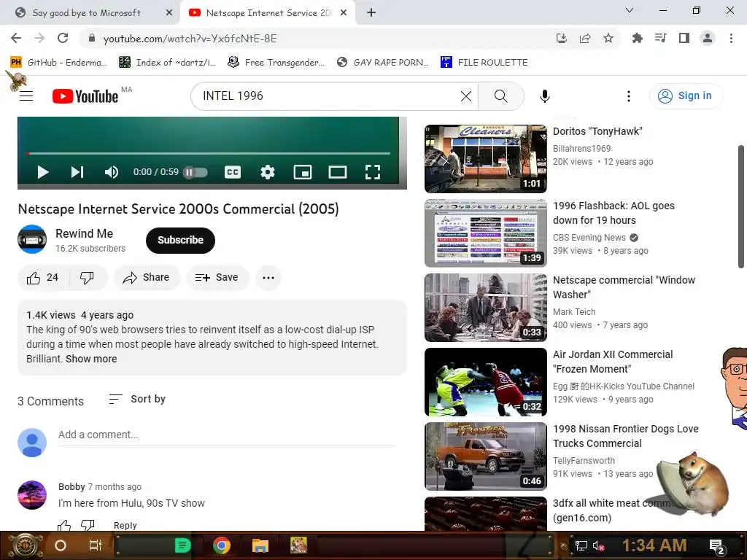This screenshot has width=747, height=560.
Task: Open media controls in Chrome toolbar
Action: [x=660, y=38]
